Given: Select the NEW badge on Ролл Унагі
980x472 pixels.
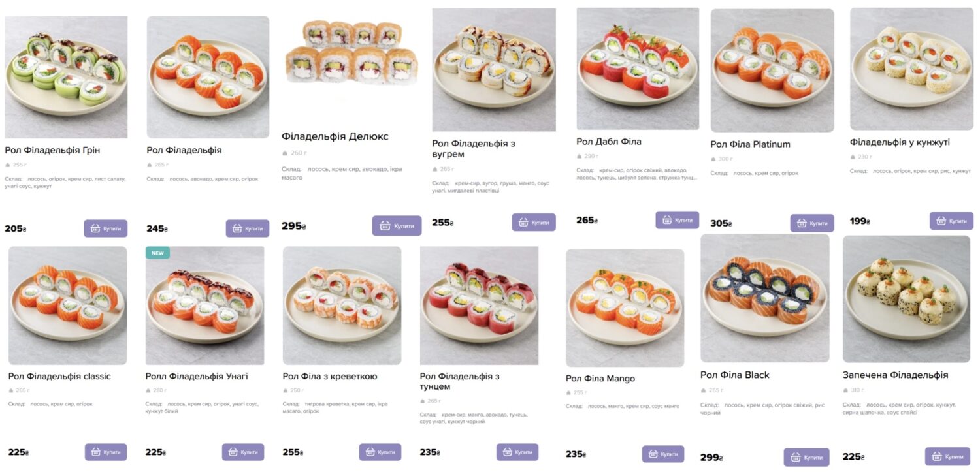Looking at the screenshot, I should (x=157, y=253).
